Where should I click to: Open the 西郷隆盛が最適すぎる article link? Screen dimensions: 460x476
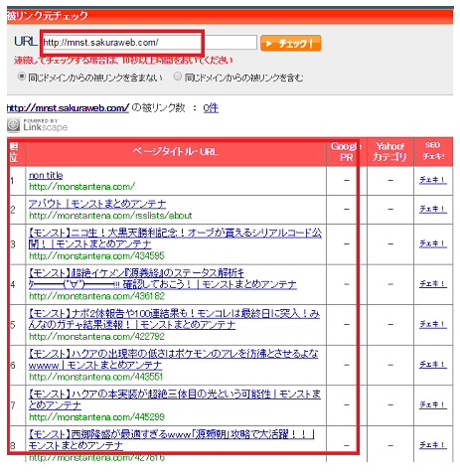click(172, 440)
